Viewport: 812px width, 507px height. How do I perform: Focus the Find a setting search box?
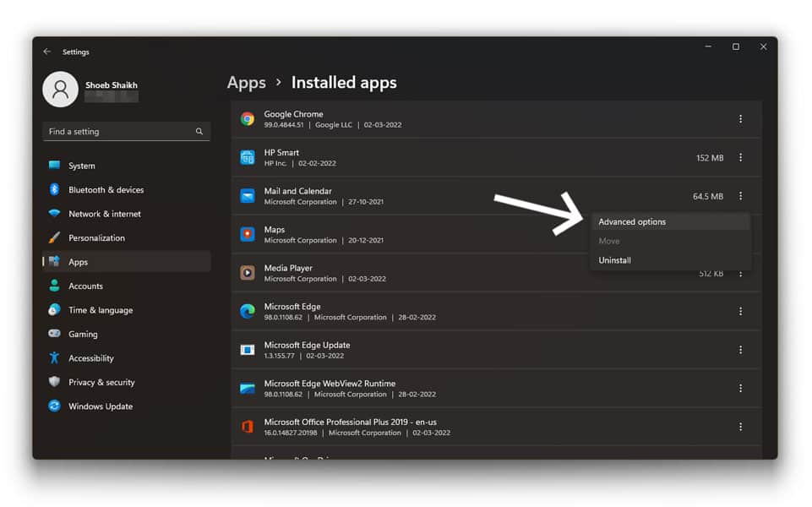(127, 132)
